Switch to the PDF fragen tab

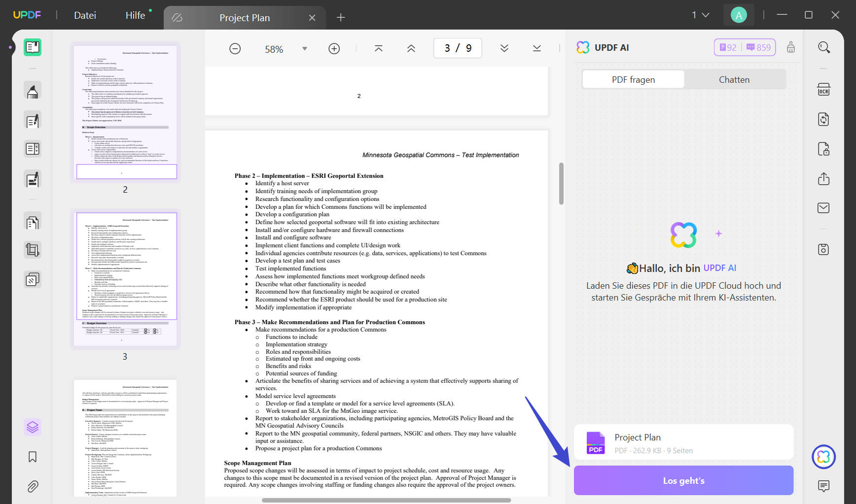[634, 79]
